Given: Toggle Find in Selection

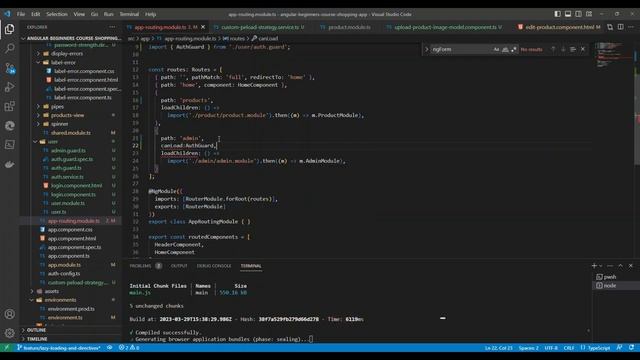Looking at the screenshot, I should tap(573, 49).
